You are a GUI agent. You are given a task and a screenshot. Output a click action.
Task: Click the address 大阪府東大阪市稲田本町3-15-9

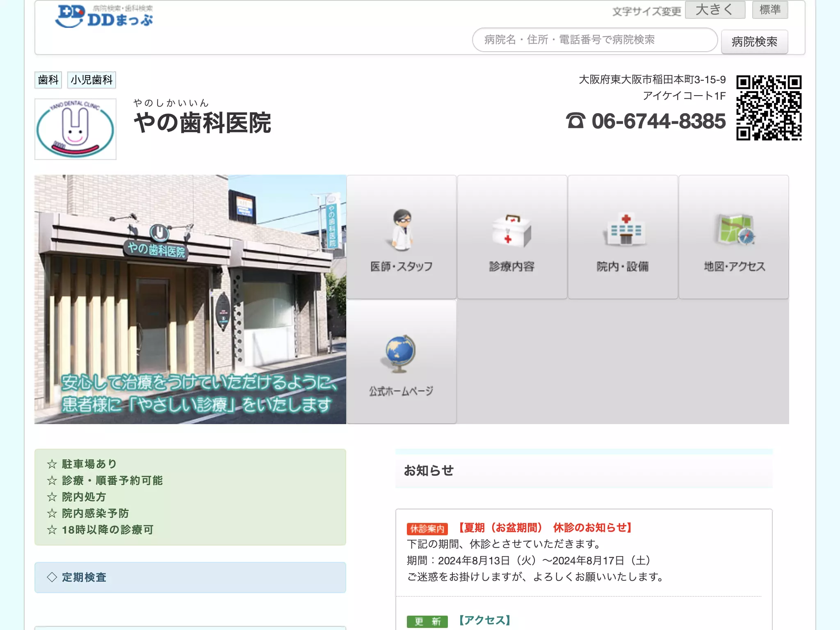click(652, 79)
